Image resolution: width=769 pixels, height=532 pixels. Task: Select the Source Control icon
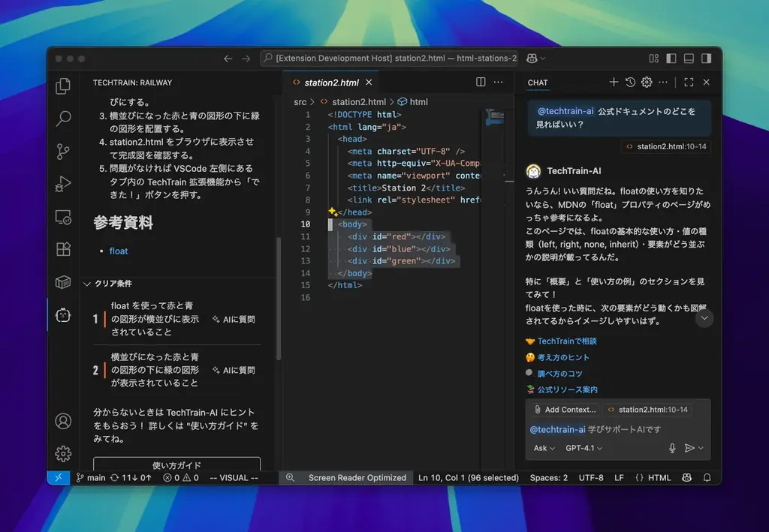63,151
